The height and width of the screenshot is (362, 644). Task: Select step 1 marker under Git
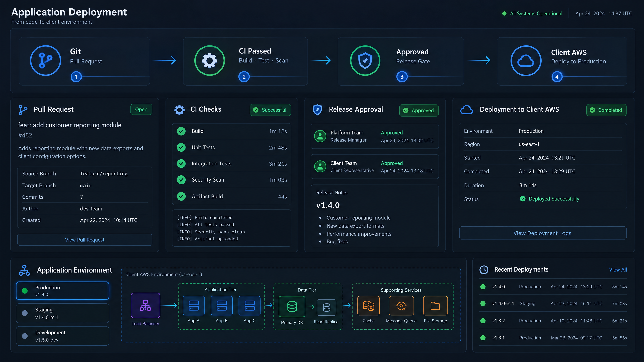76,77
